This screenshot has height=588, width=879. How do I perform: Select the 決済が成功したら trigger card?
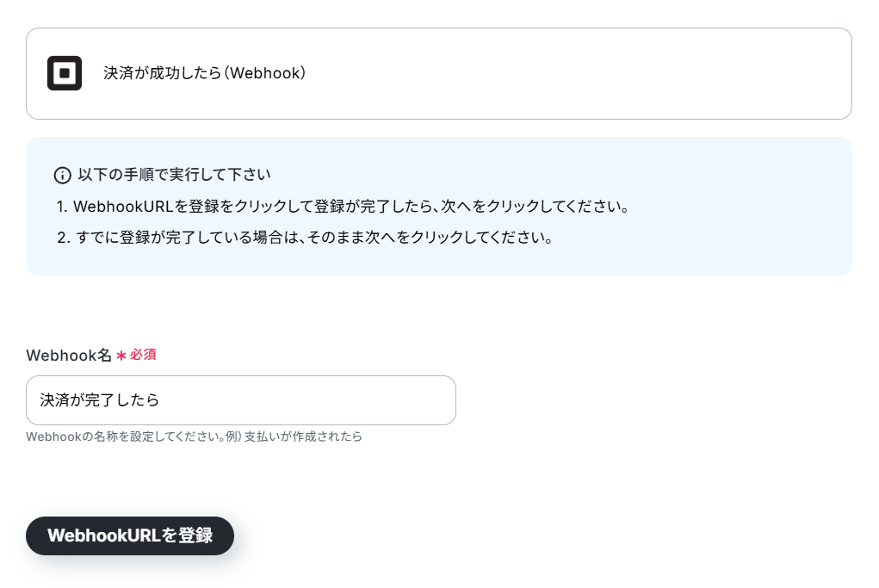point(439,73)
